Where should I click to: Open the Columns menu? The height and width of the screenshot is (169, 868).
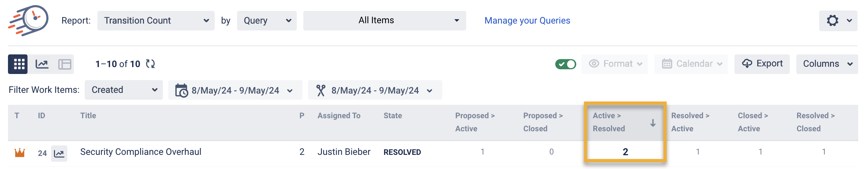click(827, 64)
